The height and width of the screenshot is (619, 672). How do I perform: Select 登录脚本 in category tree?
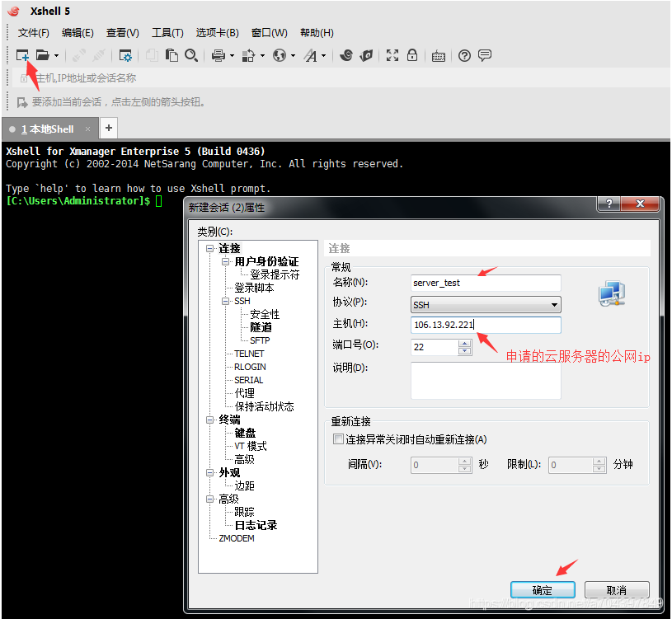(254, 288)
